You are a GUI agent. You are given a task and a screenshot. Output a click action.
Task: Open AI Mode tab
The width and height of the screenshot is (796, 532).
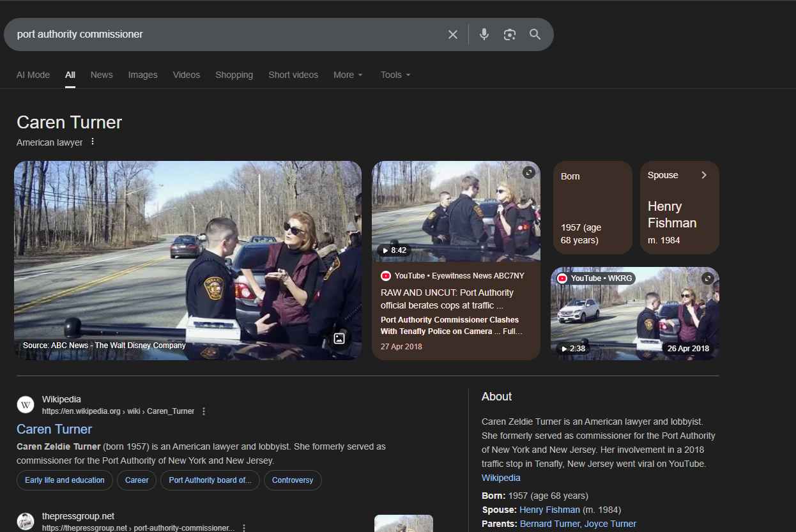tap(33, 75)
